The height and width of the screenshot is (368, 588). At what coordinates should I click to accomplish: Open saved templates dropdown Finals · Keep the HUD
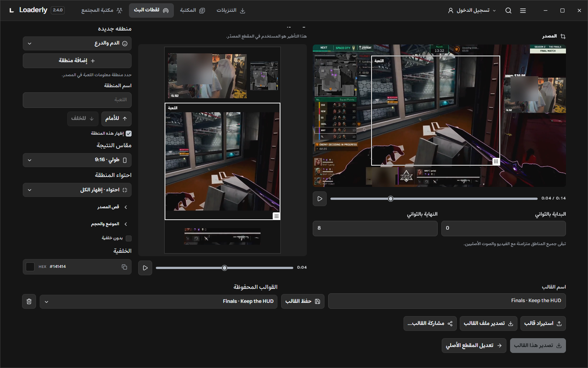click(x=158, y=301)
